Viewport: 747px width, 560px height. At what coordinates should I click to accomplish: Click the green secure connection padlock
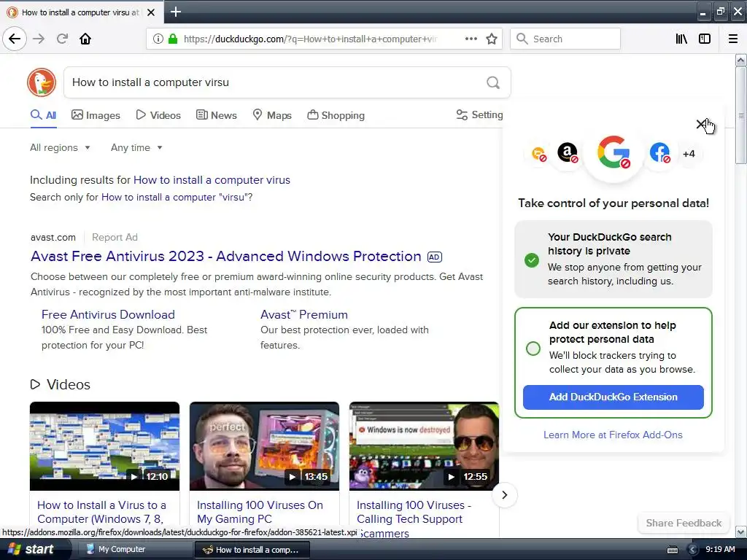(173, 39)
